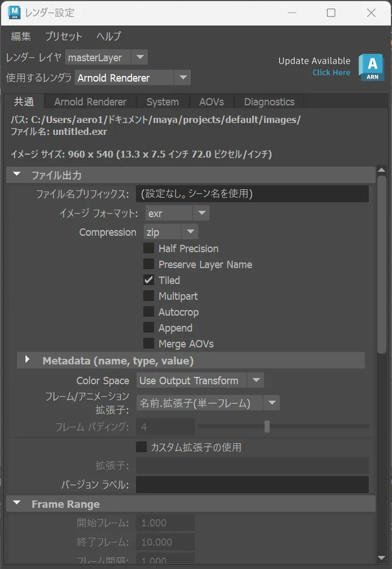Enable the Multipart checkbox
The height and width of the screenshot is (569, 392).
point(148,296)
